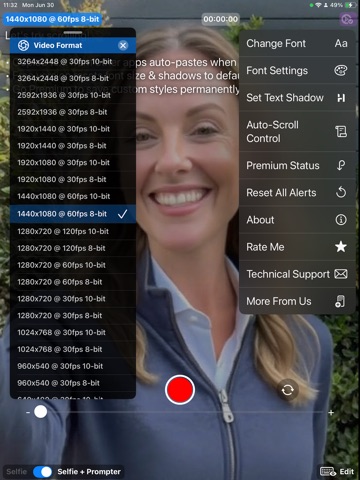This screenshot has width=360, height=480.
Task: Click the Change Font Aa icon
Action: [x=341, y=43]
